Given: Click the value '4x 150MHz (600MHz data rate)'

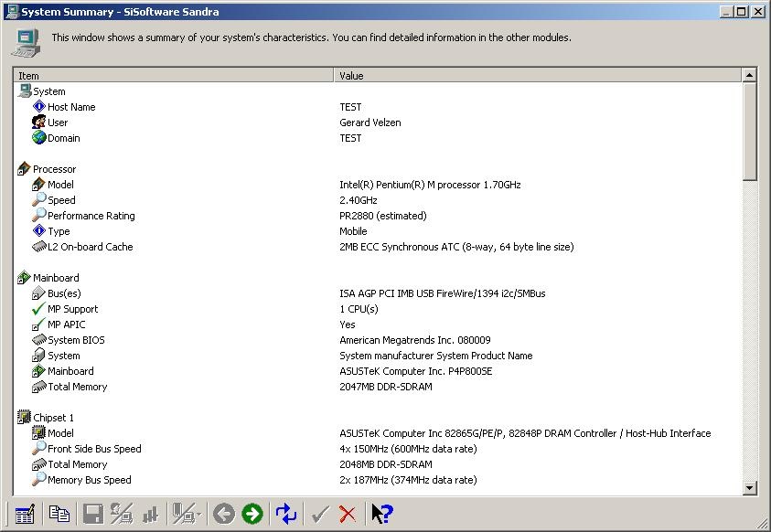Looking at the screenshot, I should (408, 449).
